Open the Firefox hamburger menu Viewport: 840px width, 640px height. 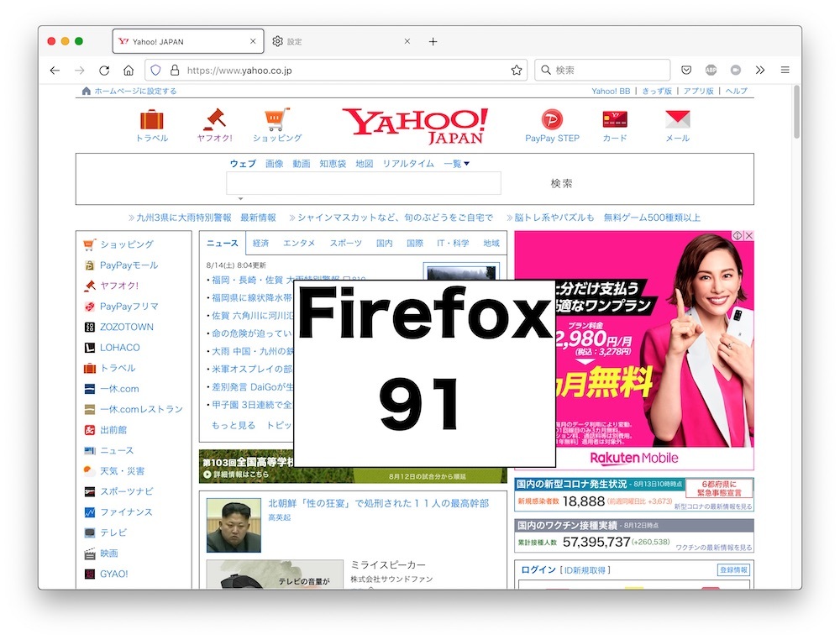(785, 71)
